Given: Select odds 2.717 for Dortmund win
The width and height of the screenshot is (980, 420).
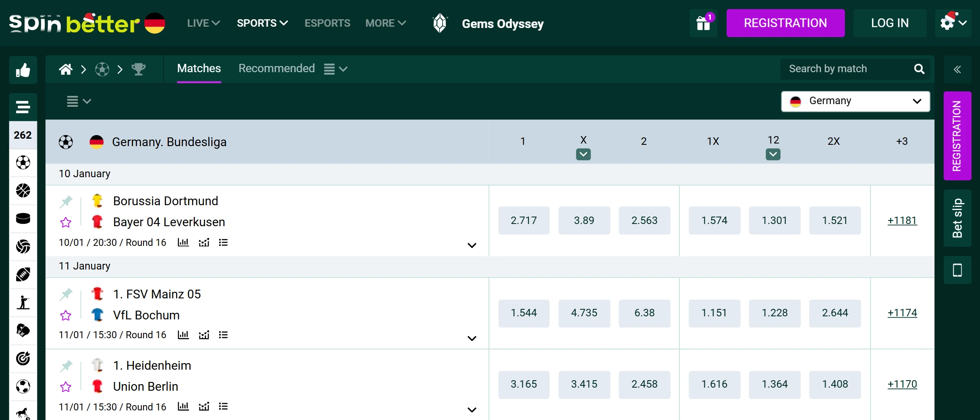Looking at the screenshot, I should 524,220.
